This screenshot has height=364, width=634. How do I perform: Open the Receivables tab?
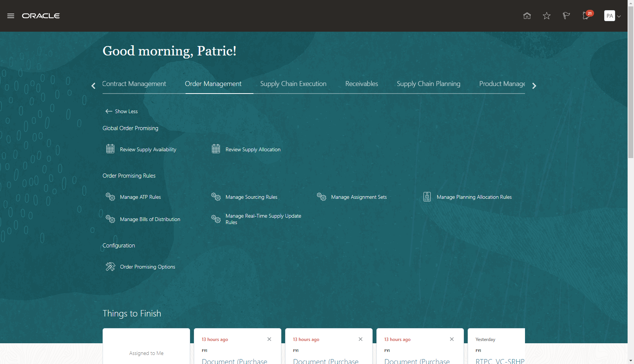coord(362,84)
